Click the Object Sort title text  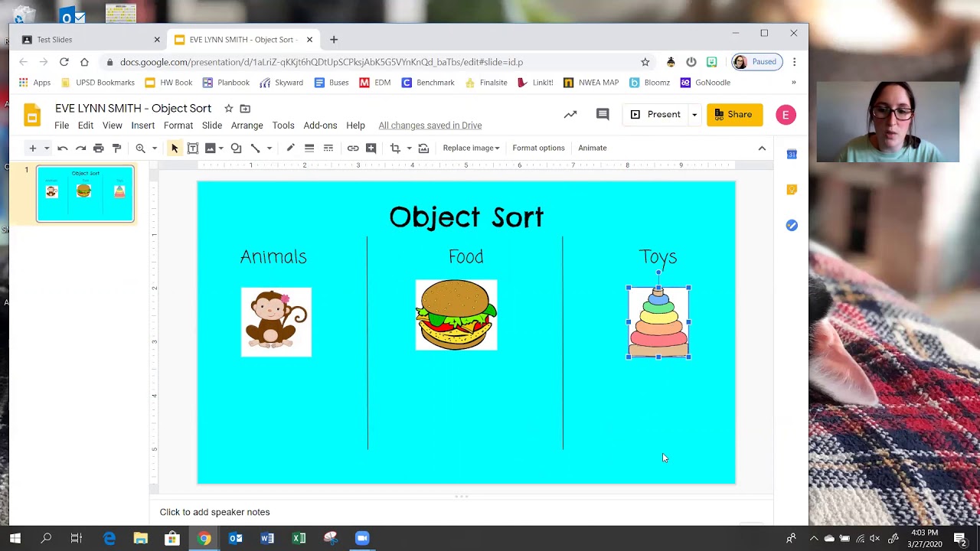point(465,217)
